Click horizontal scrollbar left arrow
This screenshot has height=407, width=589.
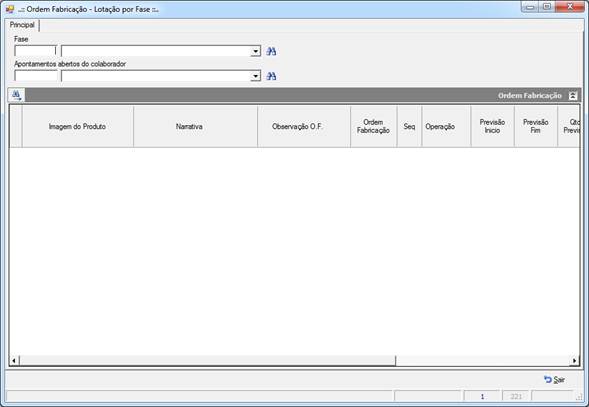[14, 361]
